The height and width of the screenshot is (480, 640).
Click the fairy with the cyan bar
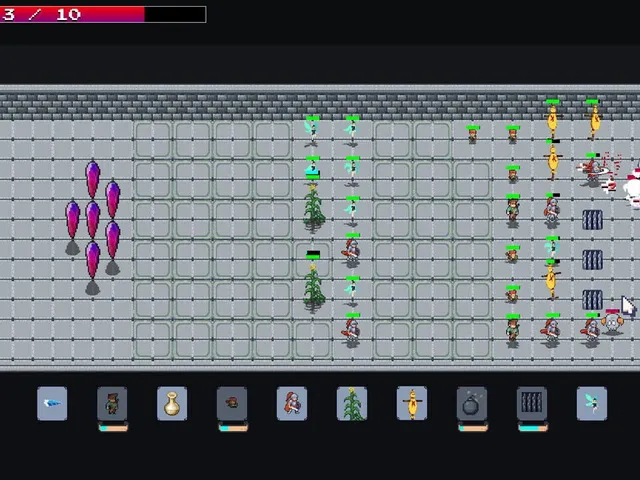[312, 168]
